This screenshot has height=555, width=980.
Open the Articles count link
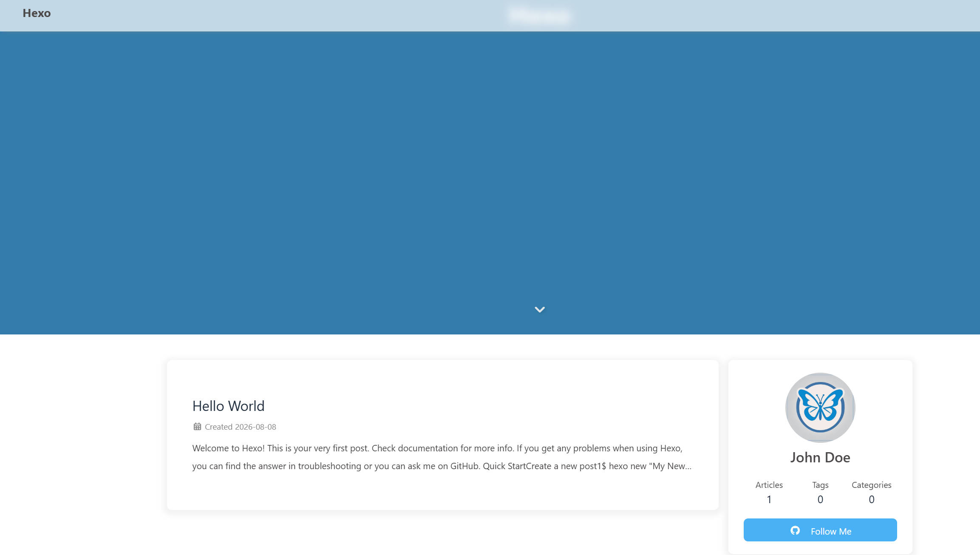tap(769, 493)
